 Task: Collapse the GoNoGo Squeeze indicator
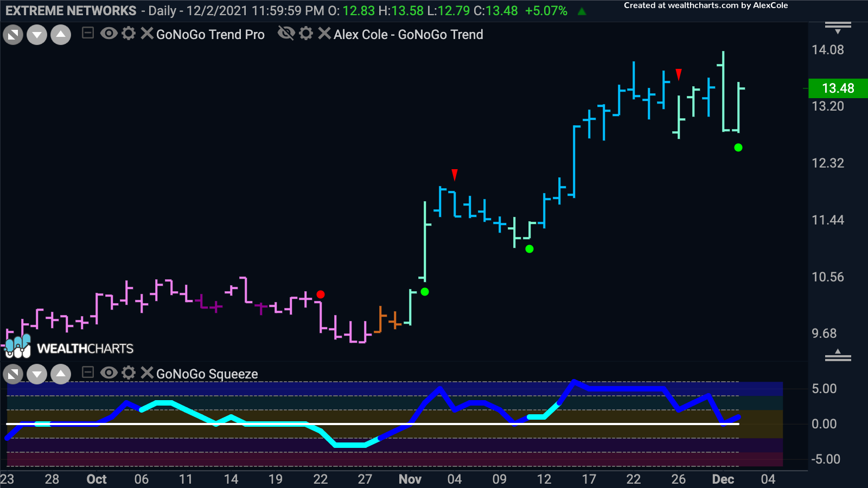pos(88,373)
